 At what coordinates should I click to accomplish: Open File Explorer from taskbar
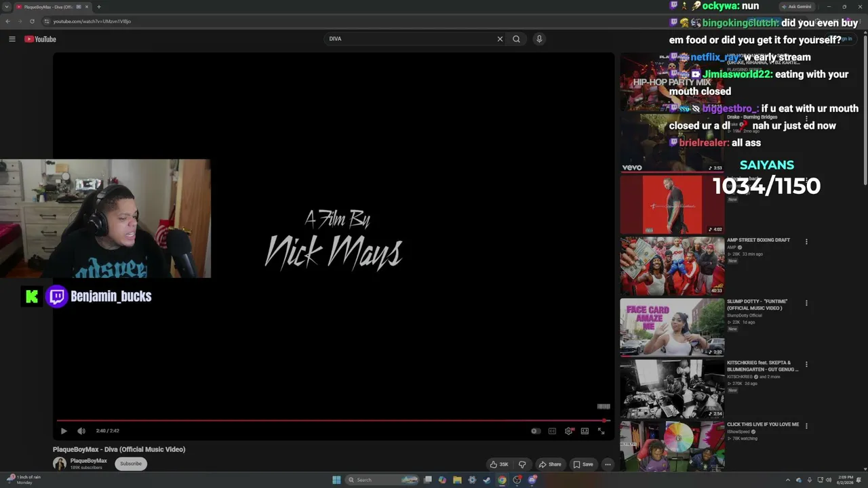pos(457,480)
